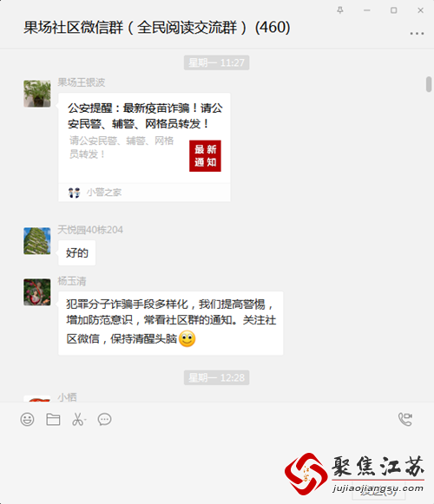
Task: Open the emoji sticker picker
Action: (x=27, y=420)
